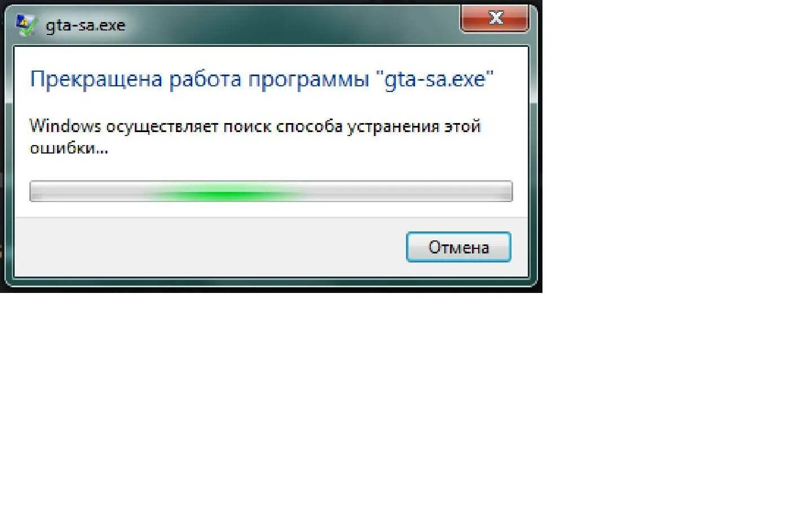
Task: Click the word способа in the message
Action: point(309,126)
